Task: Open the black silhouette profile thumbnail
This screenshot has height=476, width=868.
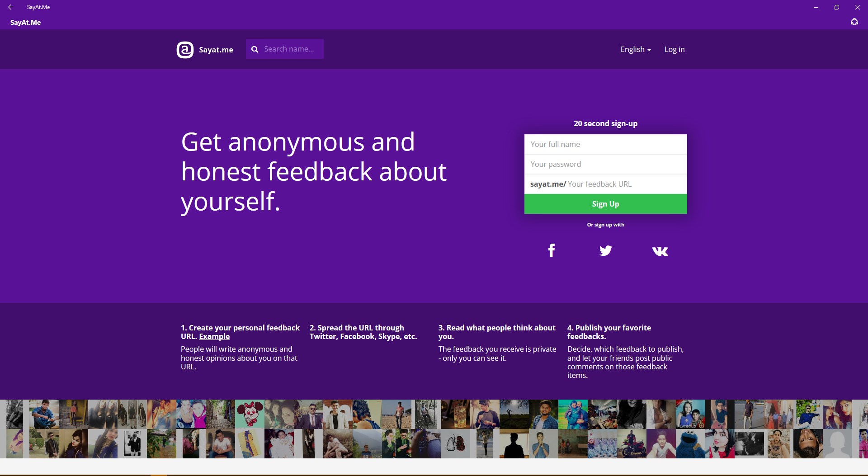Action: [514, 443]
